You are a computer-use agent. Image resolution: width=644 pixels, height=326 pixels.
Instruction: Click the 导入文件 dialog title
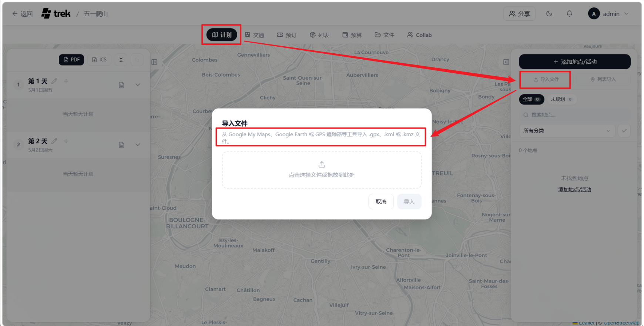click(235, 123)
